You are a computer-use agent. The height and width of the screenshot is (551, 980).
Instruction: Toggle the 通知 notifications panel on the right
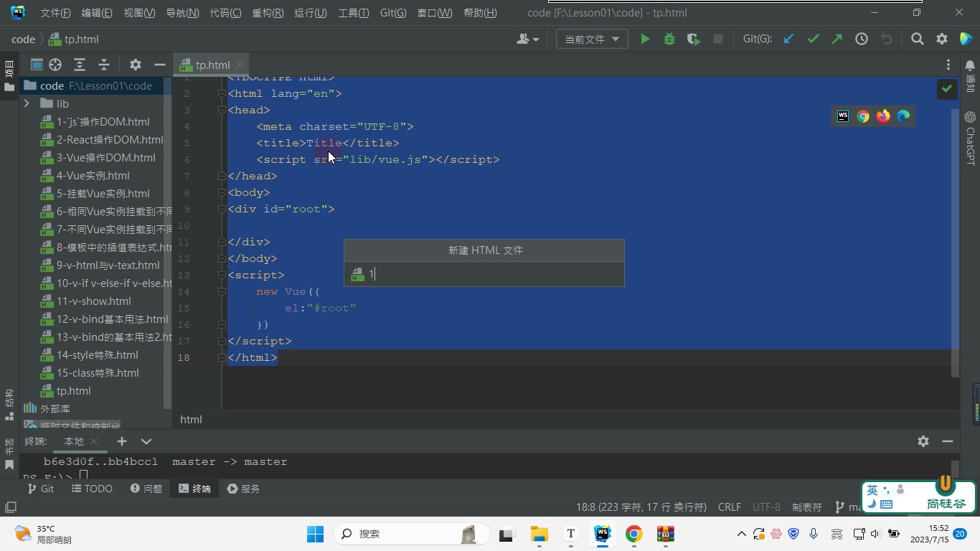coord(970,75)
